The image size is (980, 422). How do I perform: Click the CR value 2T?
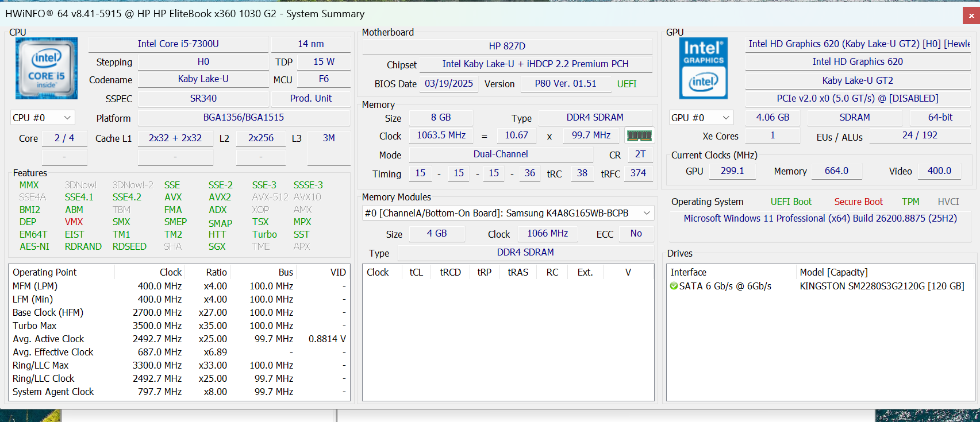point(640,154)
